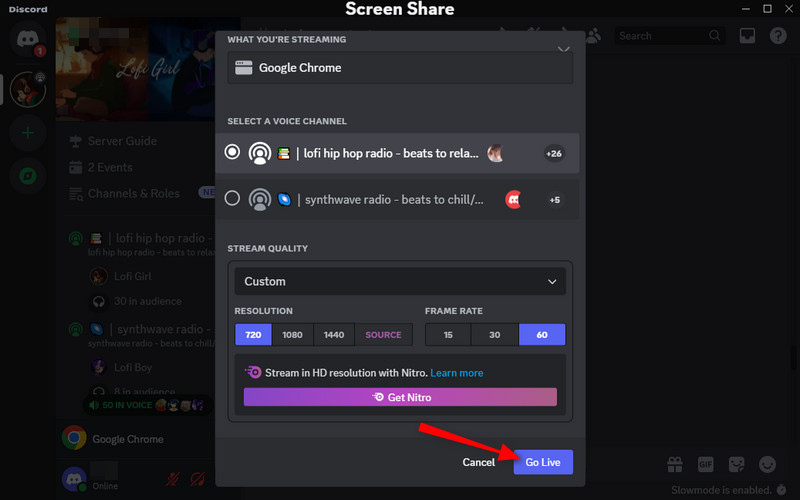Open the GIF picker icon

pyautogui.click(x=706, y=464)
